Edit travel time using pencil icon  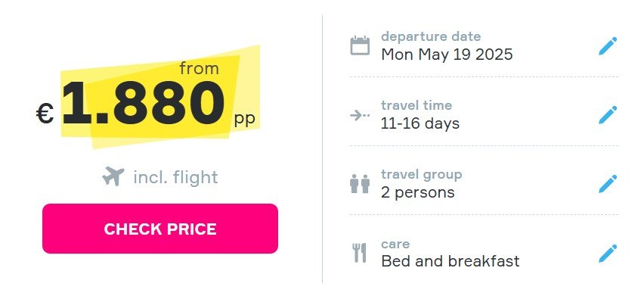(x=608, y=115)
